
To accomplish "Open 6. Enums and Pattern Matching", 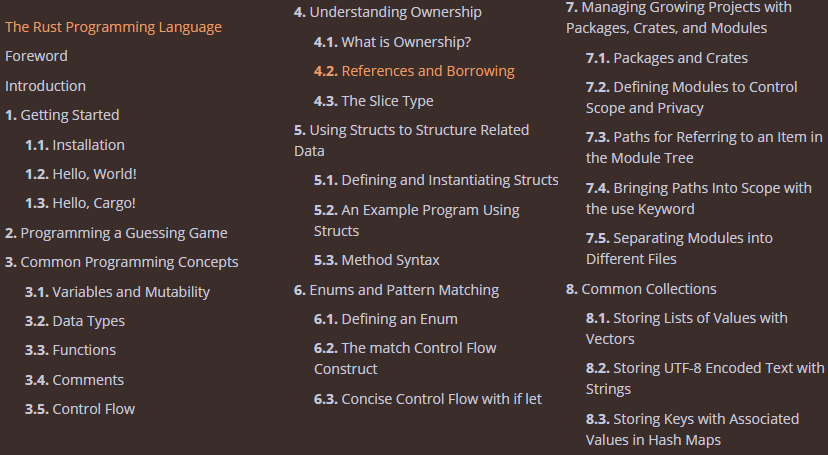I will point(397,290).
